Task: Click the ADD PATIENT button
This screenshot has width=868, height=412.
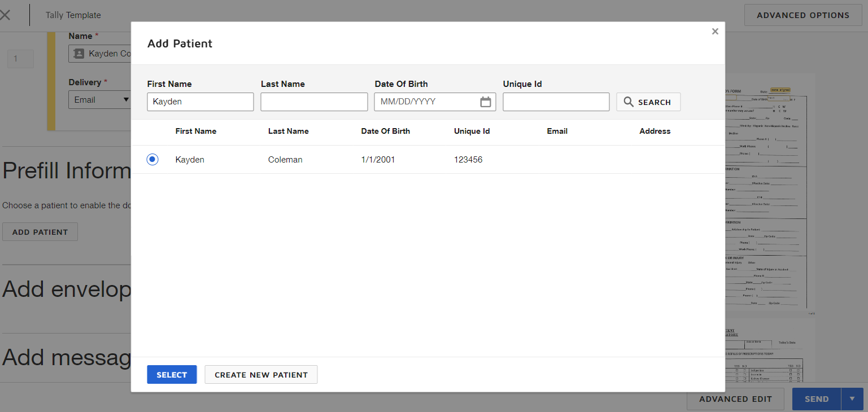Action: (x=40, y=231)
